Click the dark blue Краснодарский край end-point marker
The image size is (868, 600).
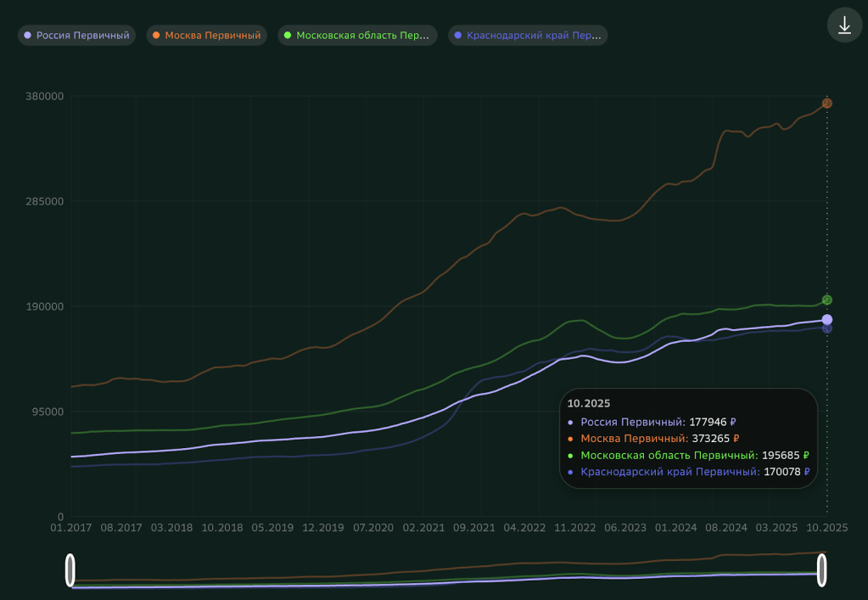tap(827, 329)
